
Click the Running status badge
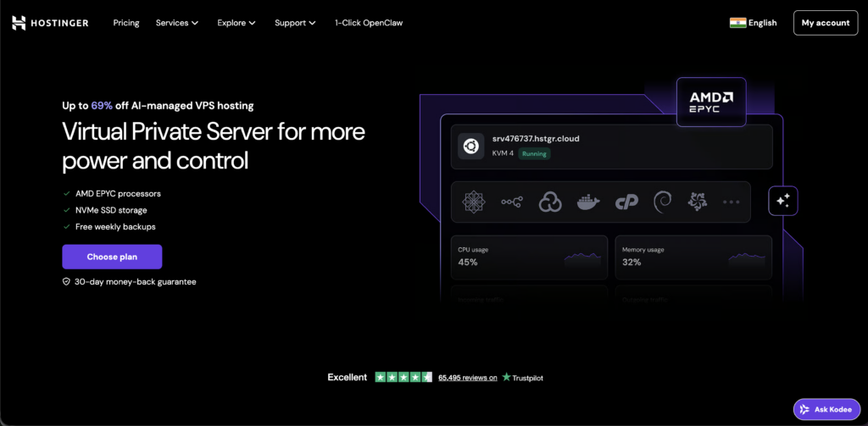click(x=534, y=154)
